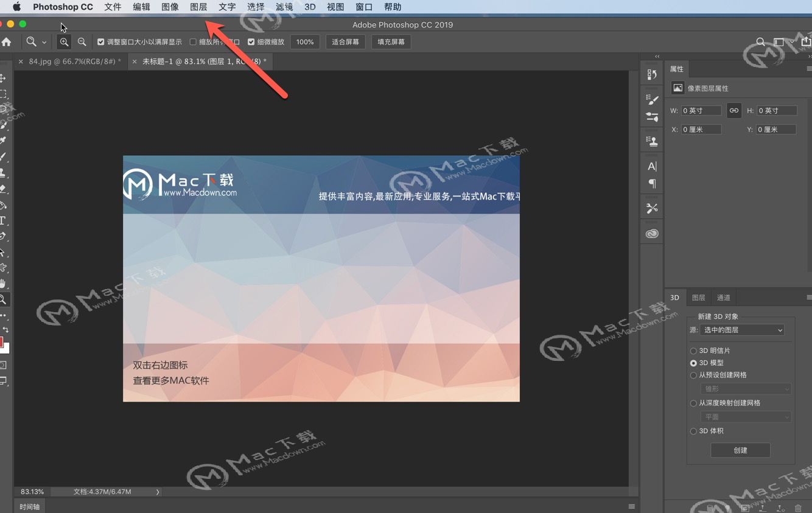
Task: Toggle the width-height link icon
Action: 734,110
